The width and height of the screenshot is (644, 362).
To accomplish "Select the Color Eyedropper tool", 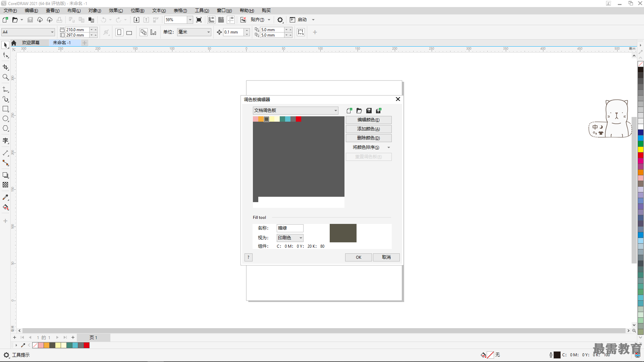I will point(5,197).
